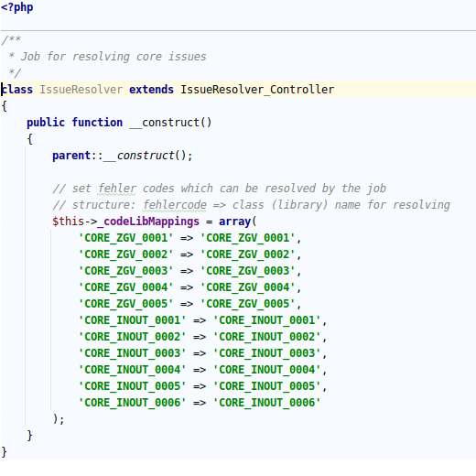
Task: Click the parent::__construct() call
Action: [123, 156]
